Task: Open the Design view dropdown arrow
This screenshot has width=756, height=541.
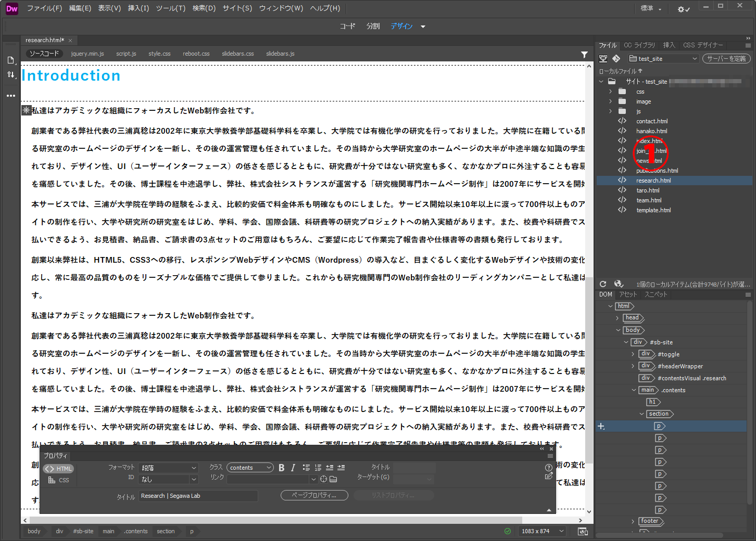Action: (x=423, y=27)
